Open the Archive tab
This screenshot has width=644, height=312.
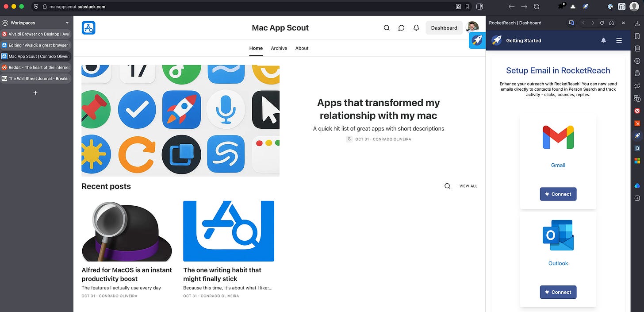click(x=279, y=48)
